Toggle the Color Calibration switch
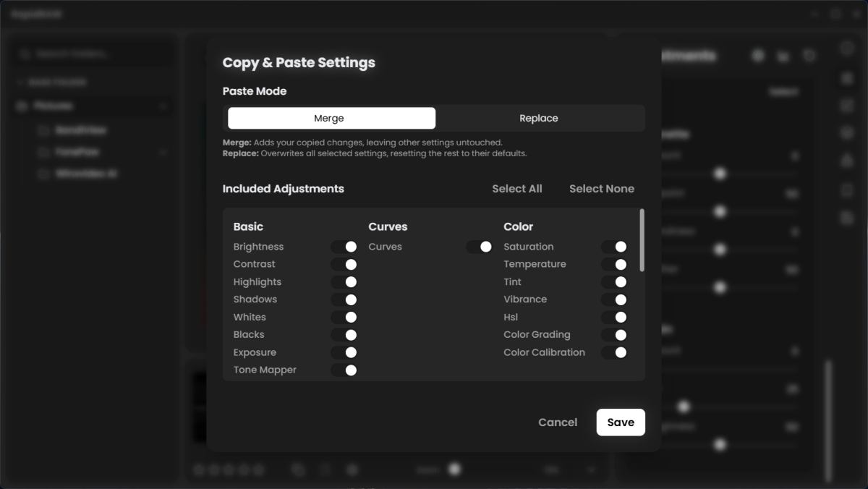This screenshot has width=868, height=489. [614, 352]
